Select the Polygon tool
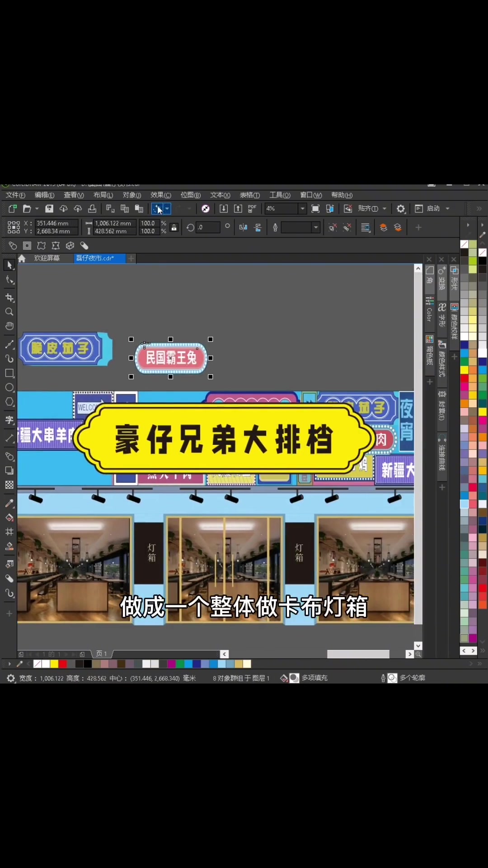 click(x=9, y=402)
